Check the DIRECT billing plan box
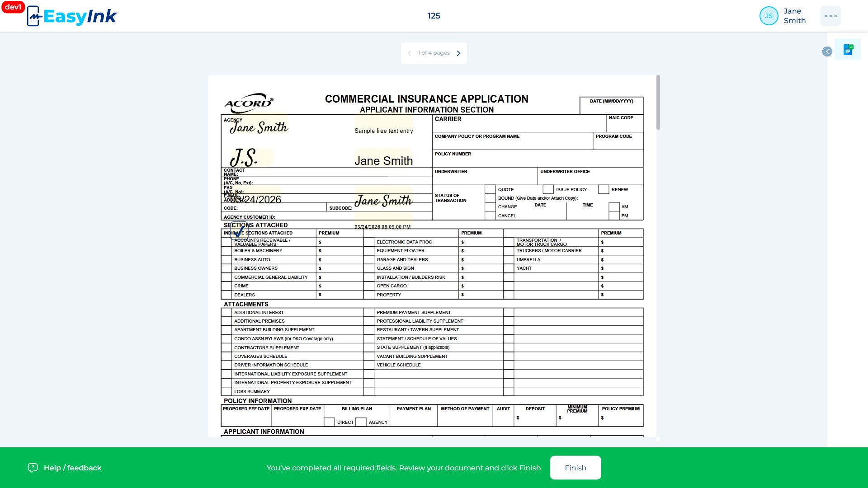The image size is (868, 488). pyautogui.click(x=330, y=422)
